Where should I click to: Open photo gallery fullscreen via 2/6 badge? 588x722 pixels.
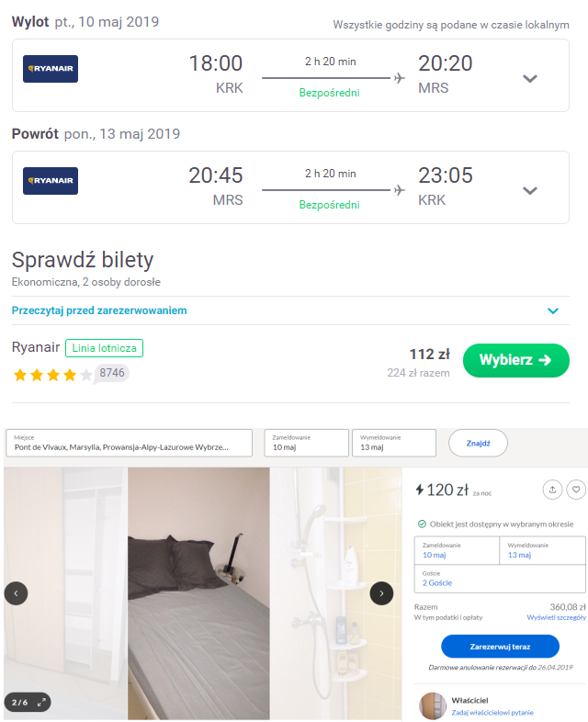coord(28,702)
